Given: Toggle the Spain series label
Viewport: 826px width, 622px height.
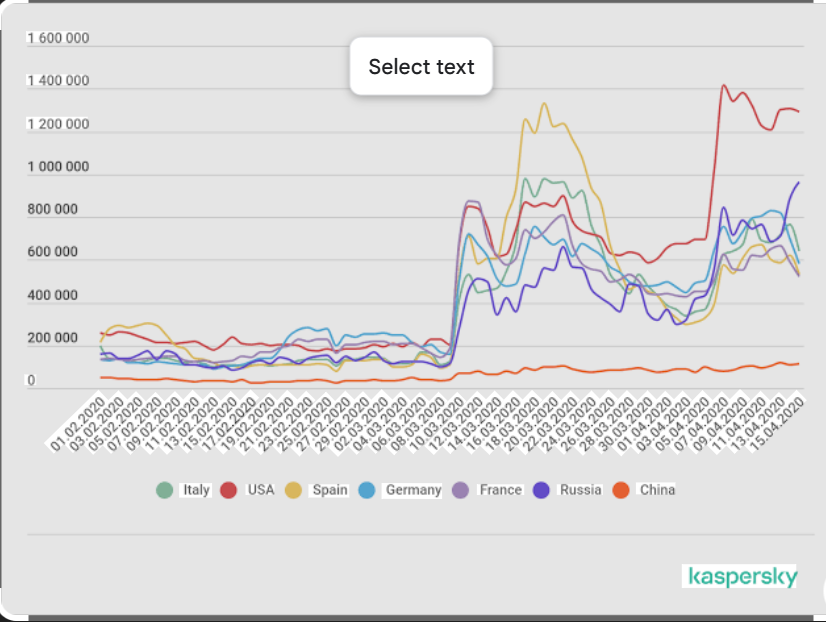Looking at the screenshot, I should pos(328,490).
